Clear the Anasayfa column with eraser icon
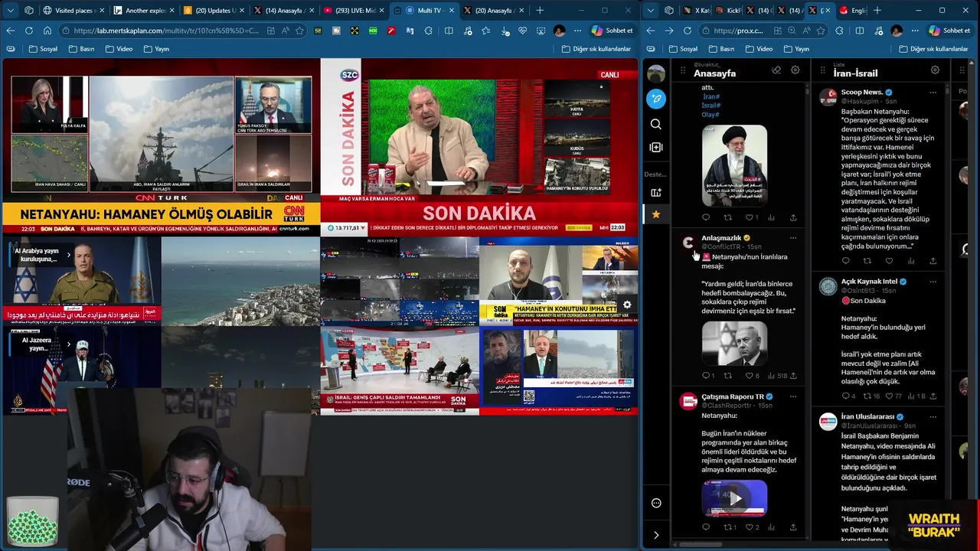The width and height of the screenshot is (980, 551). [x=776, y=70]
